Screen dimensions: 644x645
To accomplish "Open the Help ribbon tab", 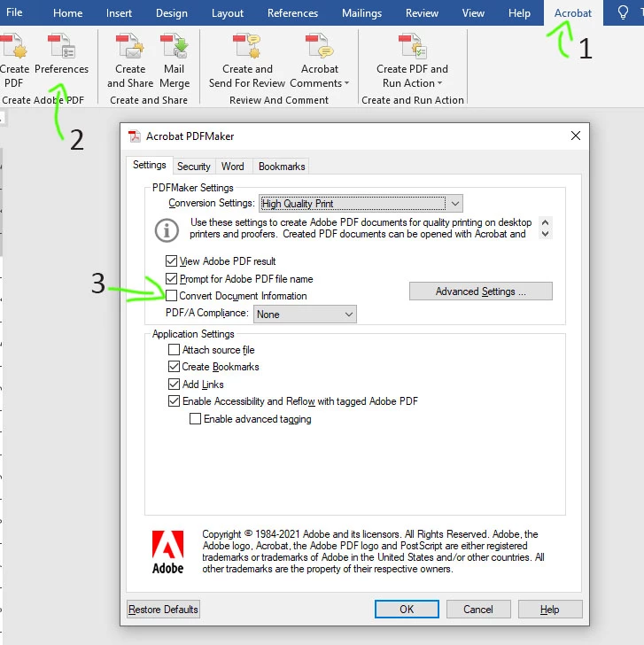I will tap(519, 13).
